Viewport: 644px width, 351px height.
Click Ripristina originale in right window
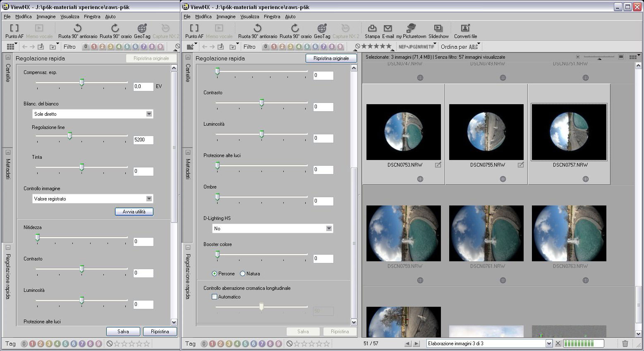click(331, 58)
